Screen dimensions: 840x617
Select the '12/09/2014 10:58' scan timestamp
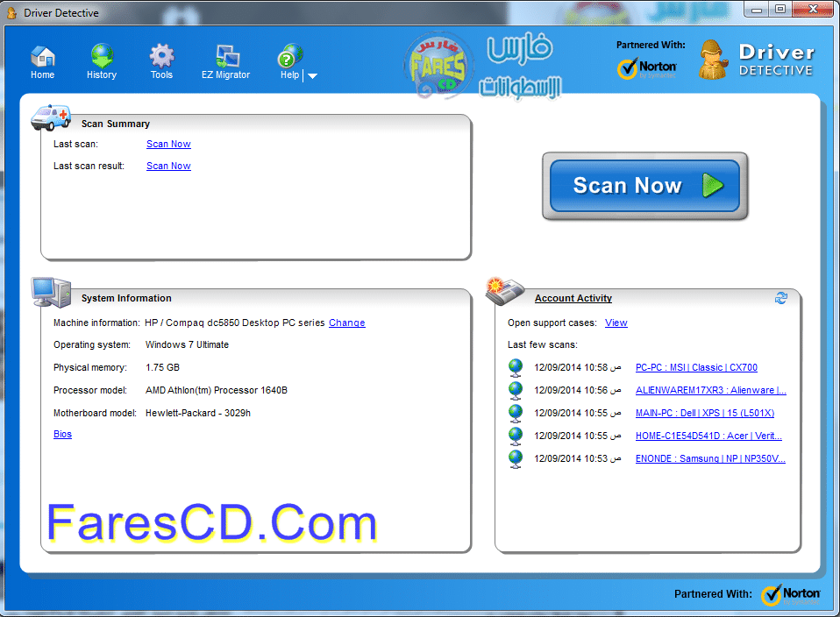[571, 367]
